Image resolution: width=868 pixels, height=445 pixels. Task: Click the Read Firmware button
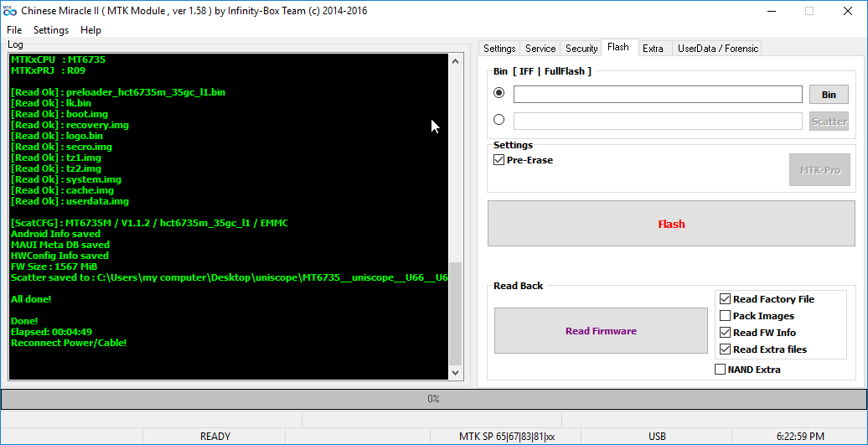601,331
